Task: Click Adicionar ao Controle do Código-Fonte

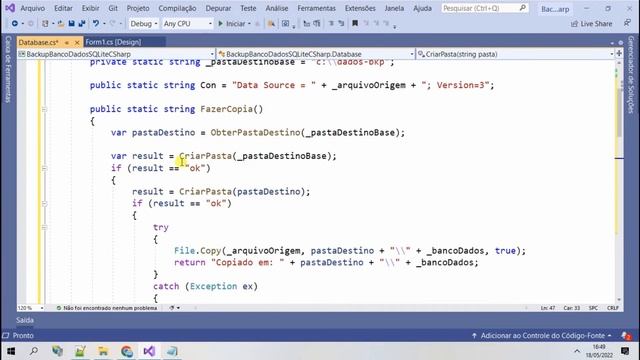Action: pos(542,336)
